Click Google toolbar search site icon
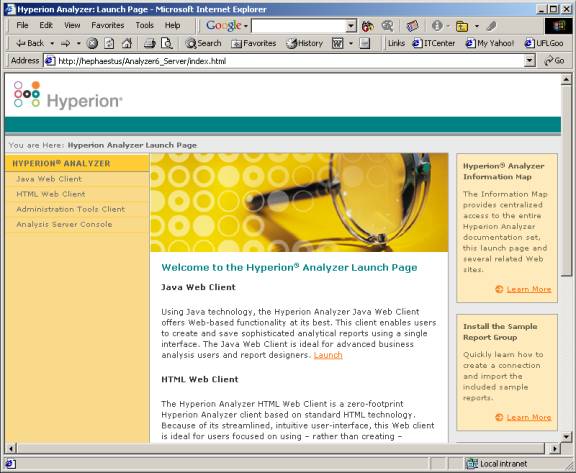The height and width of the screenshot is (473, 576). pos(387,26)
